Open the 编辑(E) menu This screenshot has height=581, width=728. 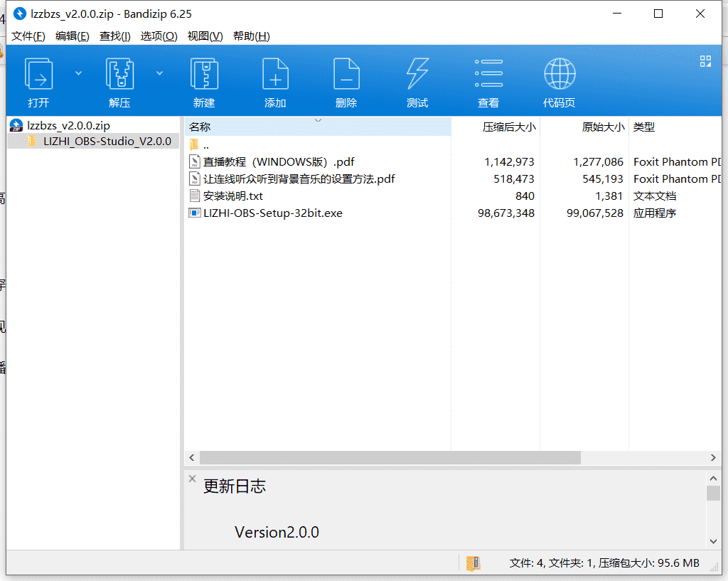point(72,36)
